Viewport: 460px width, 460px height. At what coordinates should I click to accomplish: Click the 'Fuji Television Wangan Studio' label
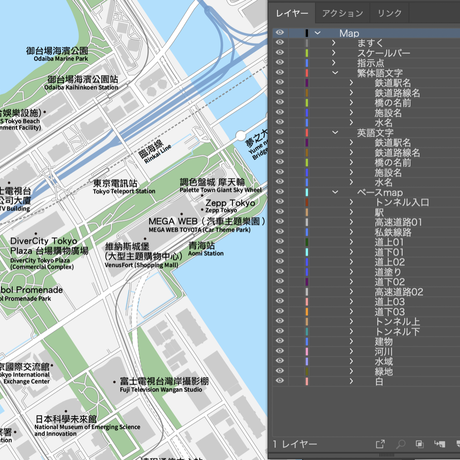click(x=161, y=389)
